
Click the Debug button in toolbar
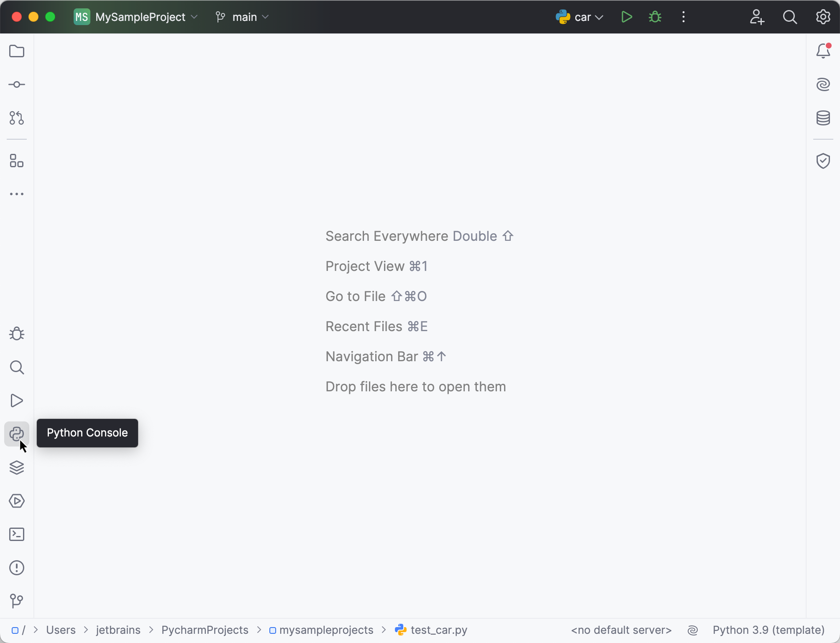pos(654,17)
